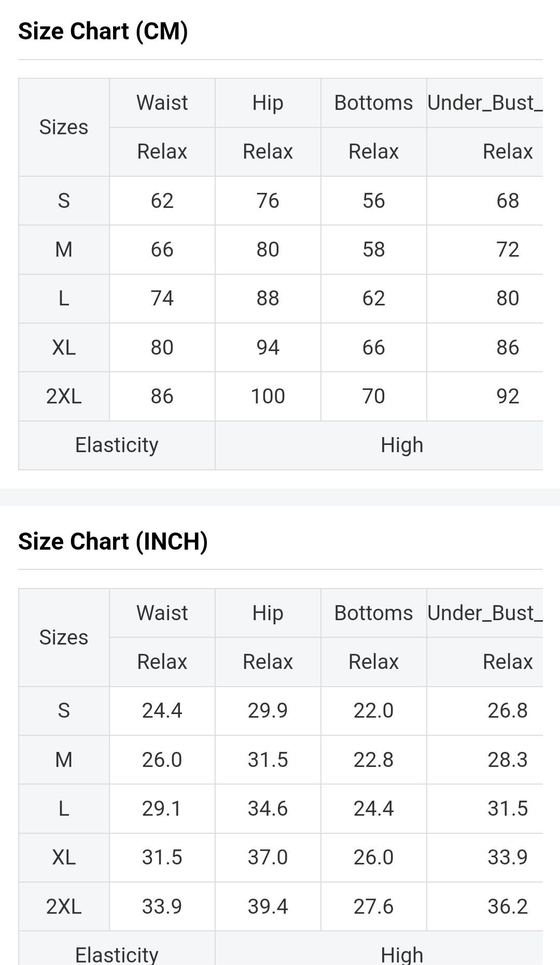Viewport: 560px width, 965px height.
Task: Select the Waist column header in CM chart
Action: click(x=162, y=103)
